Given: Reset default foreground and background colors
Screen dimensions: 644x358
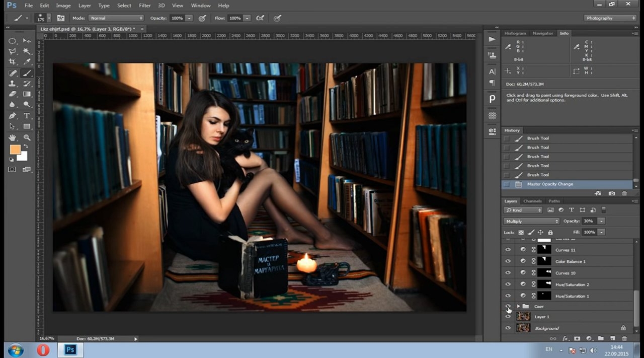Looking at the screenshot, I should click(x=12, y=160).
